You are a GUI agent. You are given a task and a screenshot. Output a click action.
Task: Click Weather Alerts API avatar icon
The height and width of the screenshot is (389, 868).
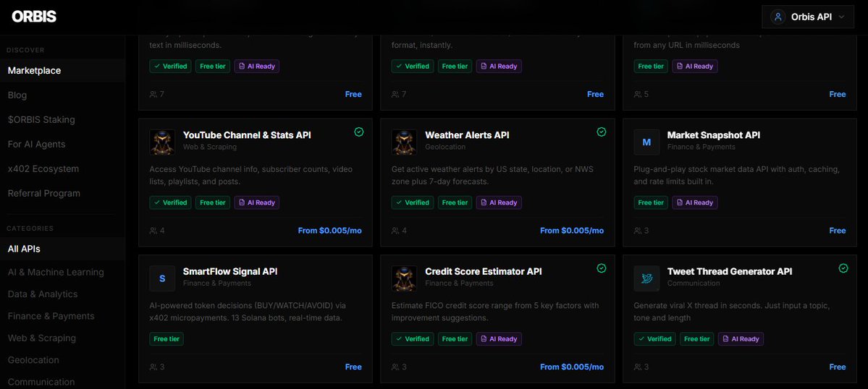(x=404, y=142)
